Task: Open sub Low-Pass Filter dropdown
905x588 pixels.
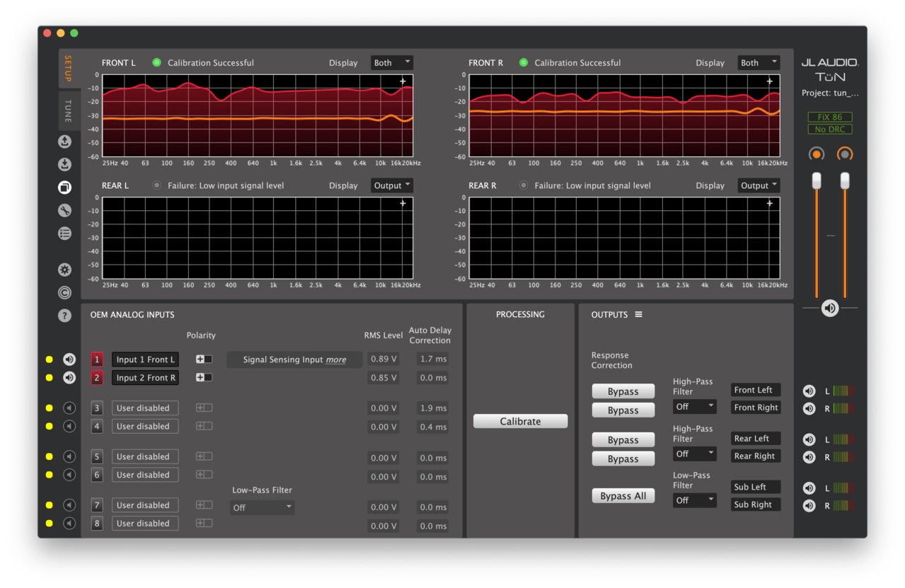Action: 694,500
